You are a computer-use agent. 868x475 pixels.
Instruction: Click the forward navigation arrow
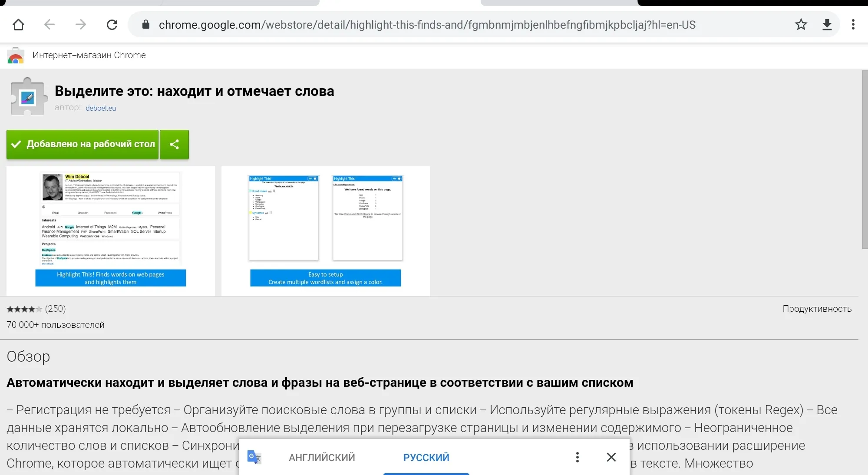point(81,25)
